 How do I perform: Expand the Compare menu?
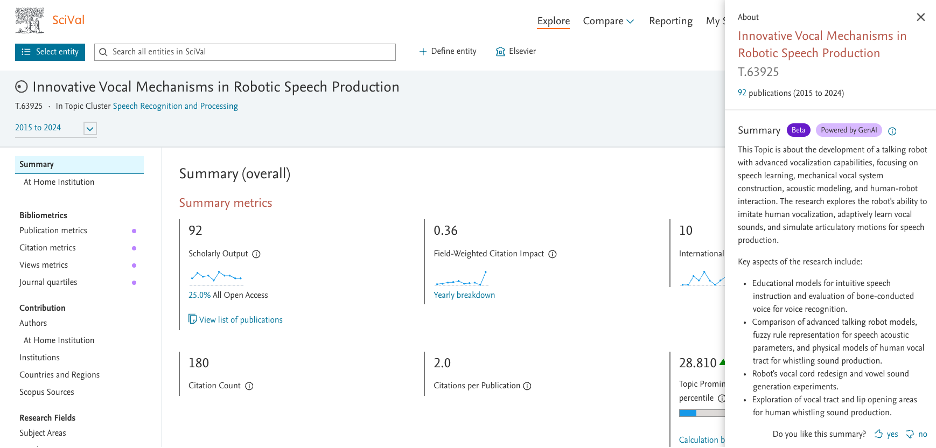coord(608,21)
